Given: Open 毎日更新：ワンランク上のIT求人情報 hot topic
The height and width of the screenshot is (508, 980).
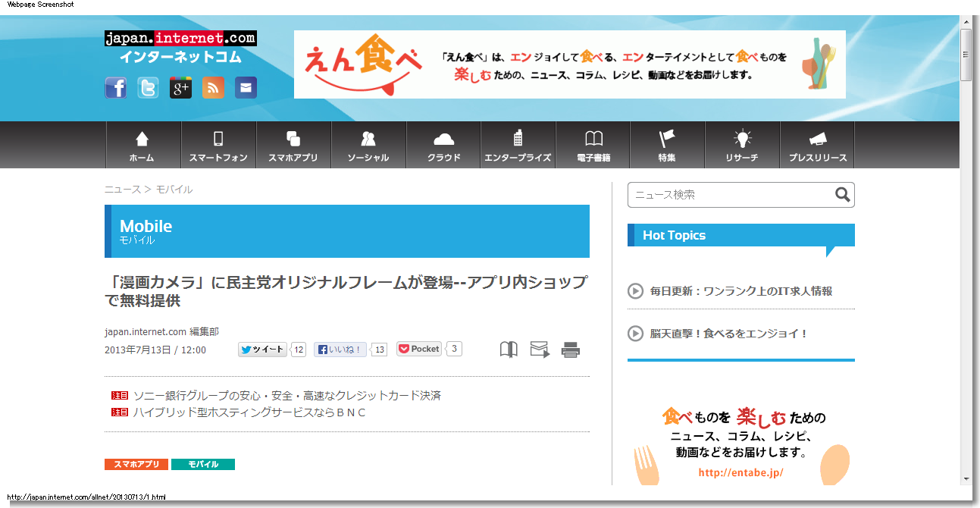Looking at the screenshot, I should (741, 291).
